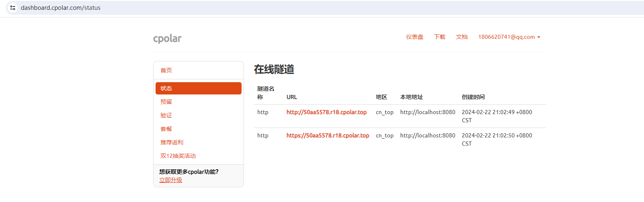Viewport: 644px width, 202px height.
Task: Click cn_top in the first tunnel row
Action: (385, 112)
